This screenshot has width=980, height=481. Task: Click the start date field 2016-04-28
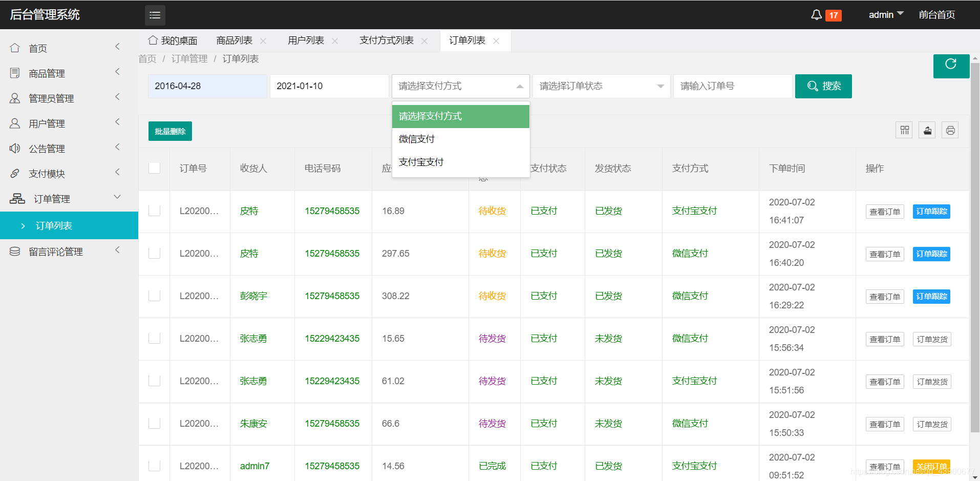click(x=207, y=86)
